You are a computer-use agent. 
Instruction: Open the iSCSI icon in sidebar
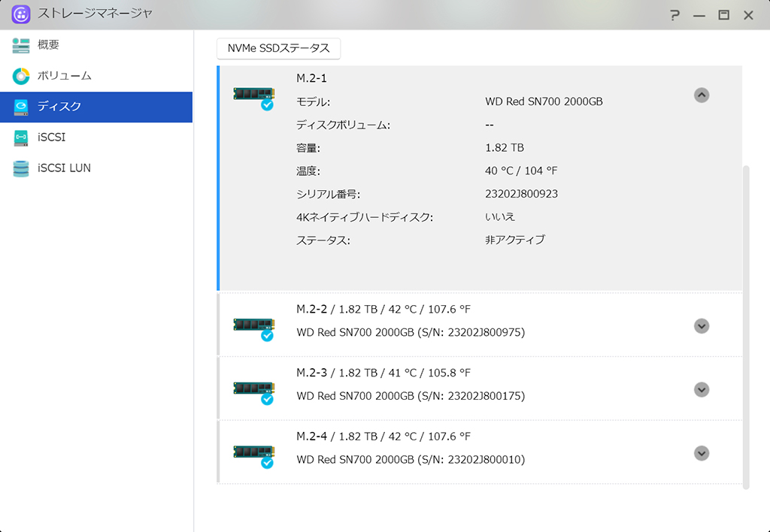click(20, 138)
